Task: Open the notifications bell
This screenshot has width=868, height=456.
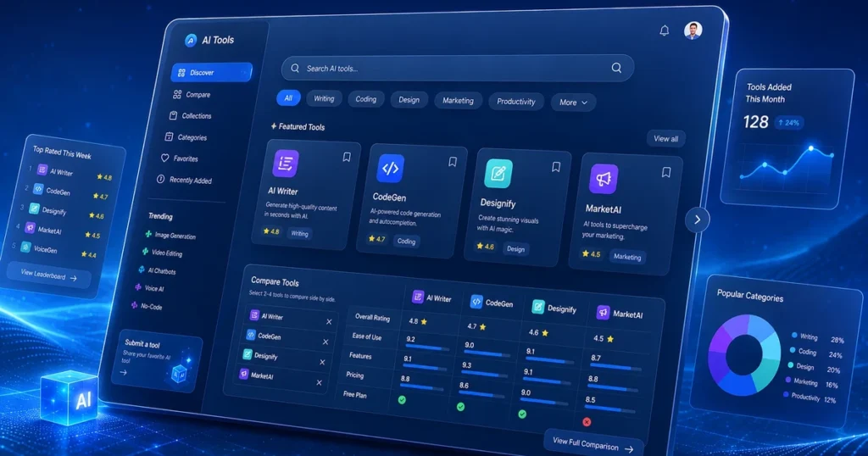Action: [x=665, y=31]
